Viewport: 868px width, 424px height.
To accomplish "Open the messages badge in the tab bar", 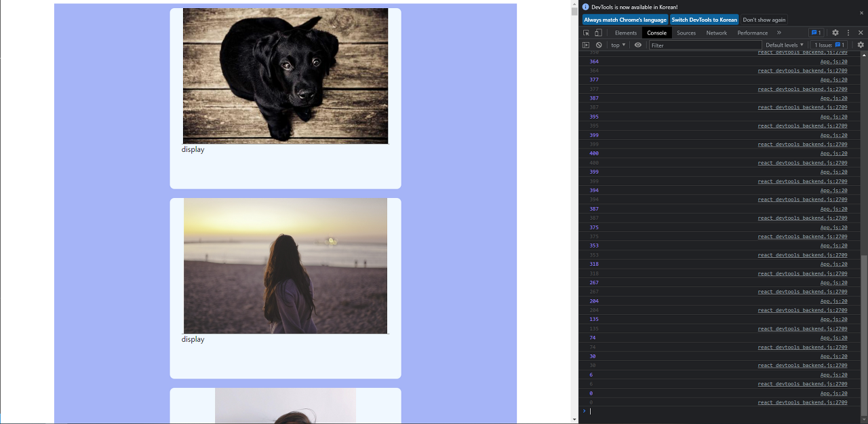I will tap(816, 33).
